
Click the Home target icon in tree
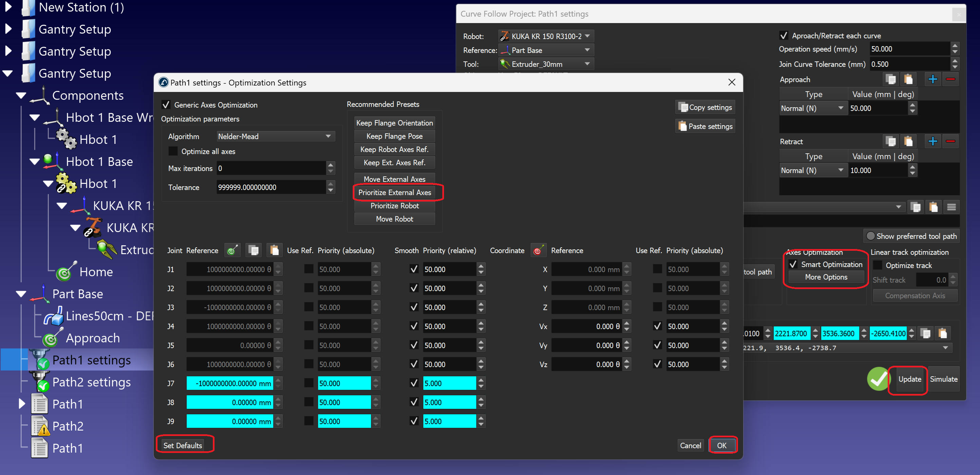pos(65,272)
